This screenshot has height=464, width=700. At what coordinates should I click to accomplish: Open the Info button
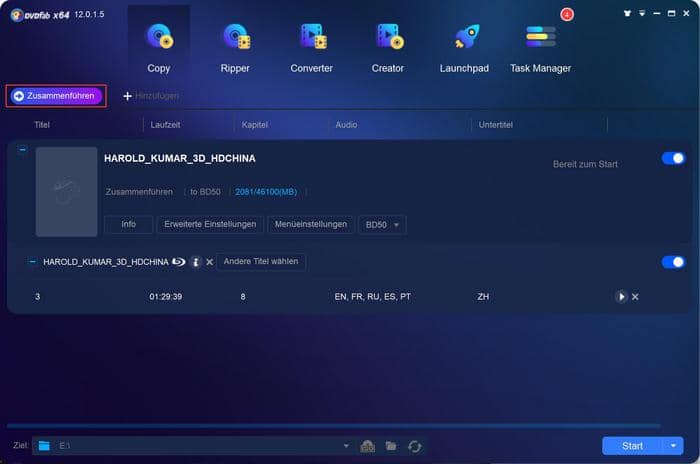[129, 224]
